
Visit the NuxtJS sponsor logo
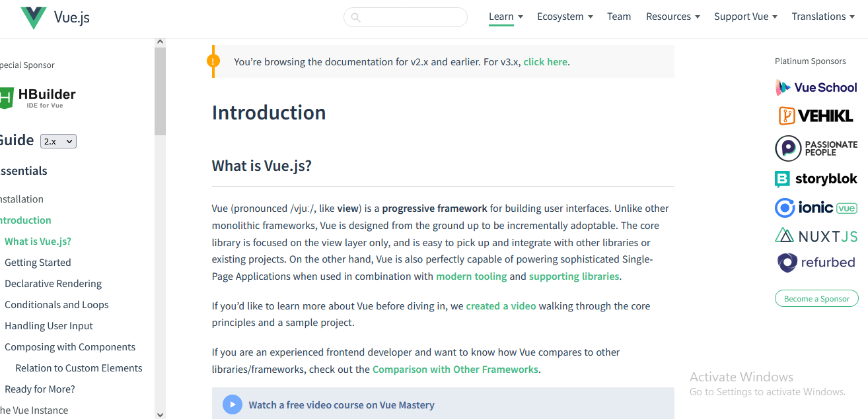pyautogui.click(x=816, y=236)
